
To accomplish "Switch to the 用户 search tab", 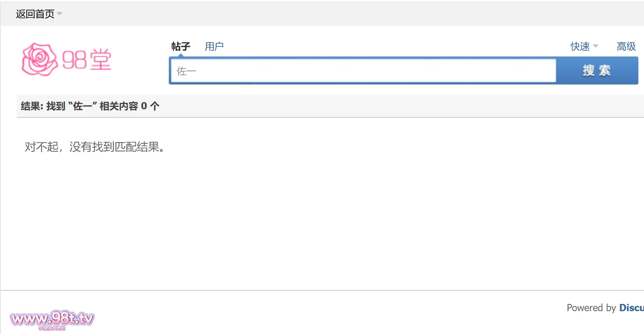I will [x=214, y=46].
